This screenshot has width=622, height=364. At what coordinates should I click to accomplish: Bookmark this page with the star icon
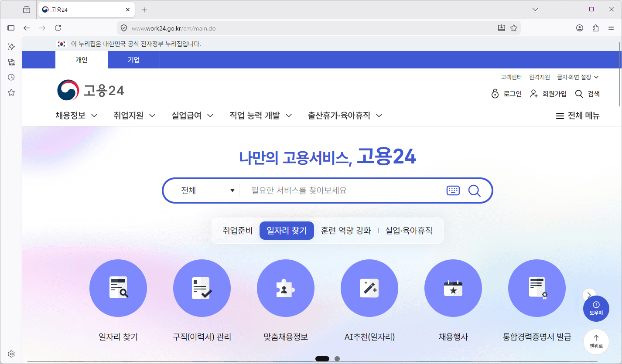[514, 28]
